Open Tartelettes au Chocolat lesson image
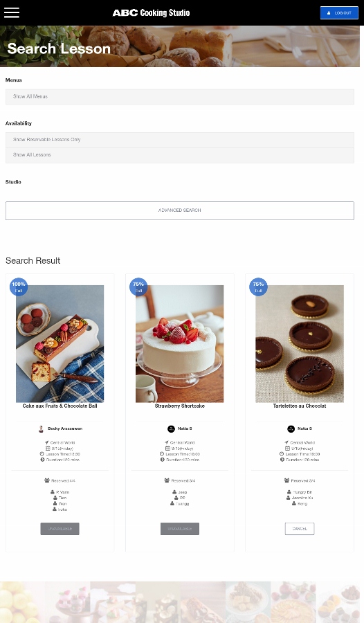The height and width of the screenshot is (623, 364). pyautogui.click(x=300, y=343)
